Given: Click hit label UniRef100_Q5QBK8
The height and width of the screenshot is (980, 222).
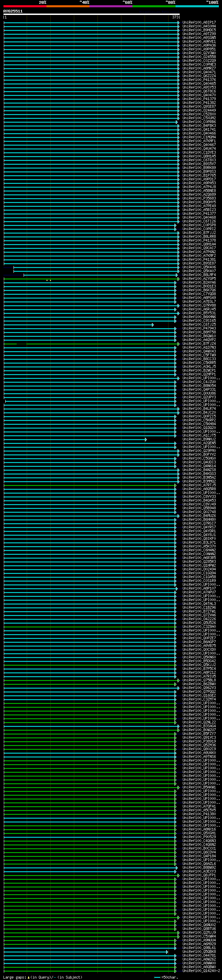Looking at the screenshot, I should [199, 952].
